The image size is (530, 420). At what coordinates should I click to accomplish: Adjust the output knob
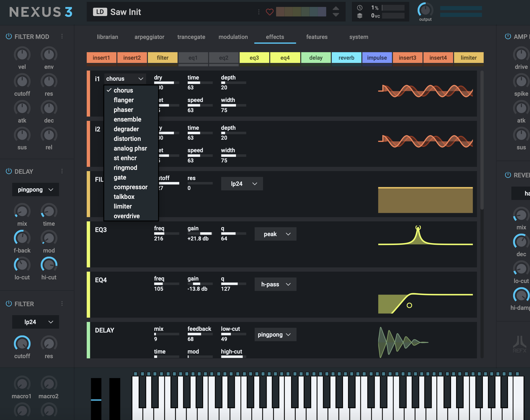tap(425, 10)
